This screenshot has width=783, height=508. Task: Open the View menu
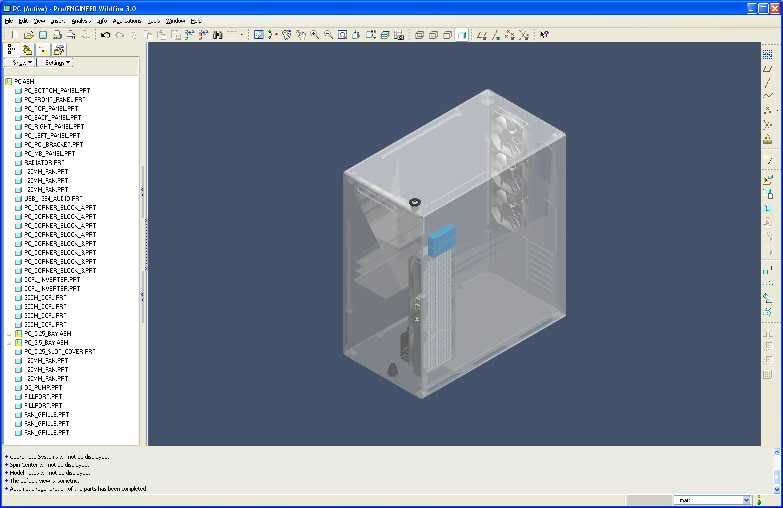tap(39, 21)
